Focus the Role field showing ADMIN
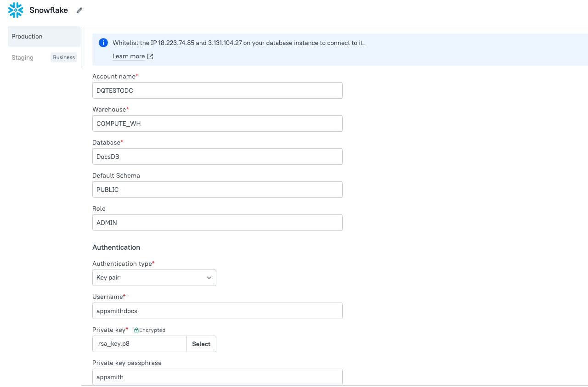This screenshot has width=588, height=387. (217, 223)
